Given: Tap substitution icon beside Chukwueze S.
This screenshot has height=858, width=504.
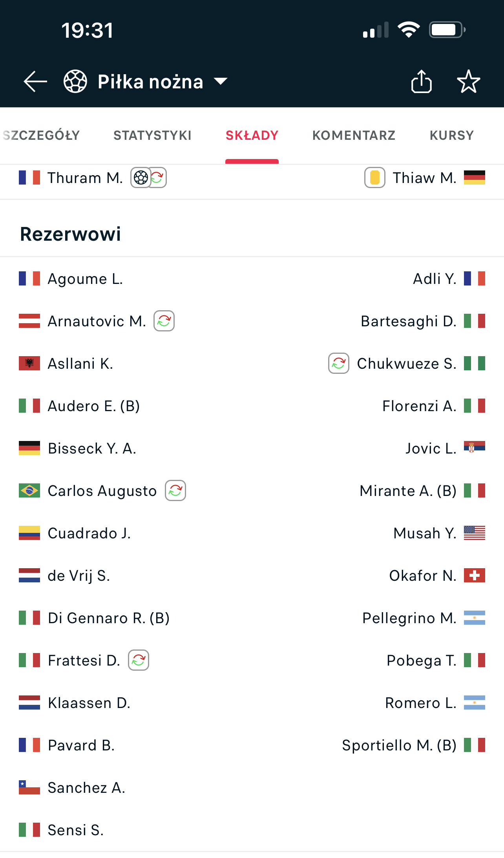Looking at the screenshot, I should pos(338,364).
